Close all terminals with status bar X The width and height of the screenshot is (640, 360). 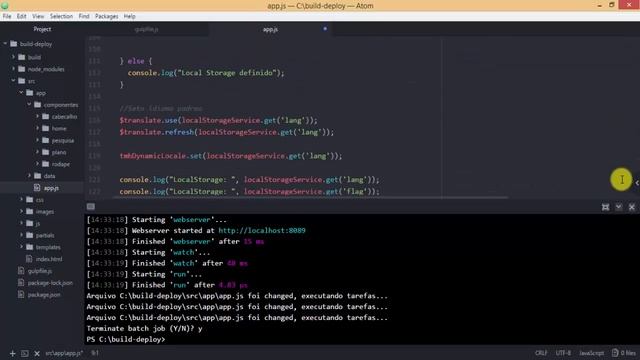coord(37,353)
